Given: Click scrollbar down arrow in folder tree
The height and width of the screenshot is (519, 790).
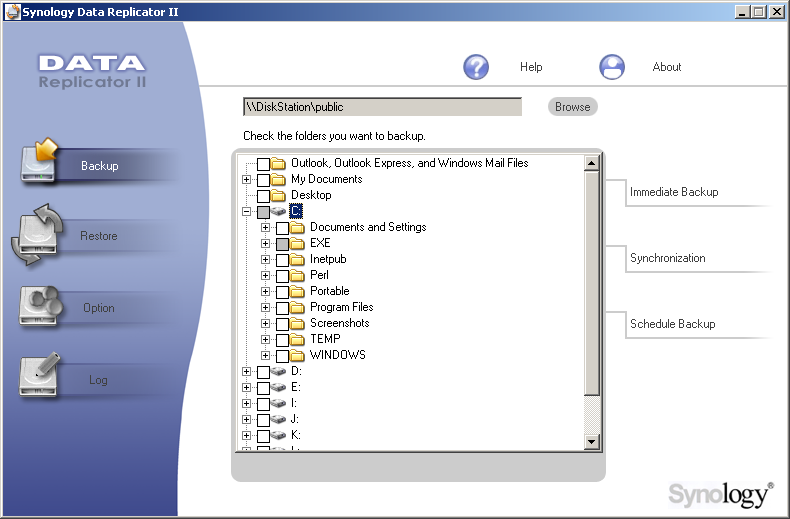Looking at the screenshot, I should coord(591,442).
